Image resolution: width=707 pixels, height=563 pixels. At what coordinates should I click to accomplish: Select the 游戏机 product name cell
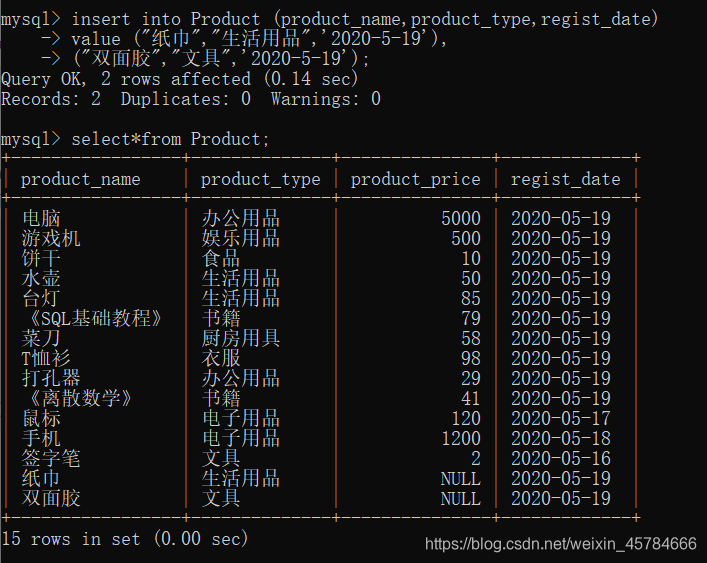click(x=51, y=238)
